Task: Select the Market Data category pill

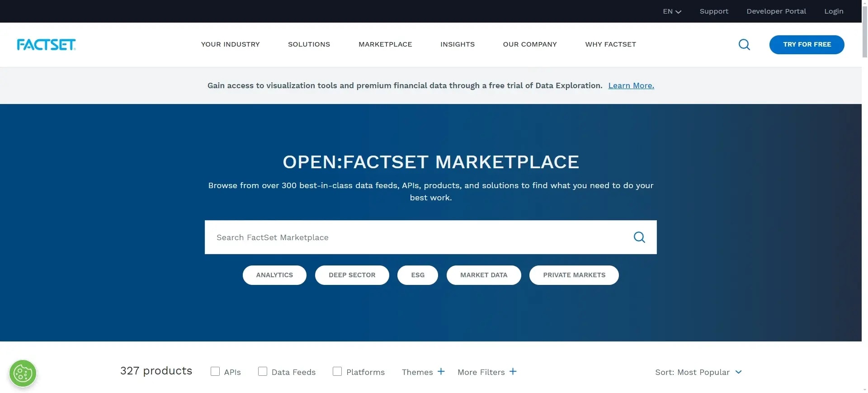Action: [x=484, y=275]
